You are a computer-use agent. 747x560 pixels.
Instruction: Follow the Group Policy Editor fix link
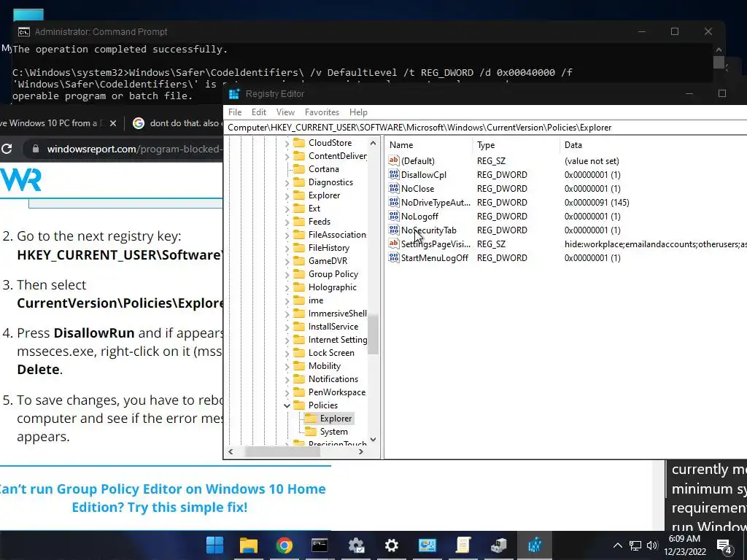click(x=162, y=497)
